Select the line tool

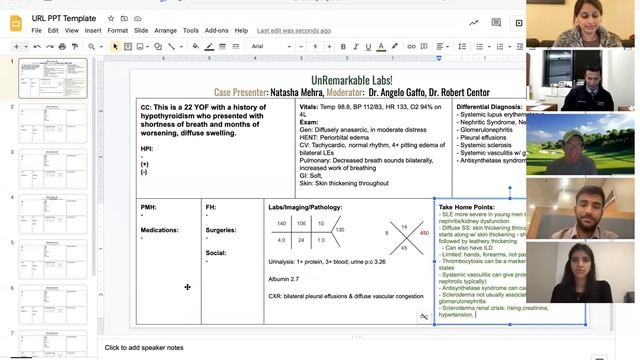click(171, 47)
